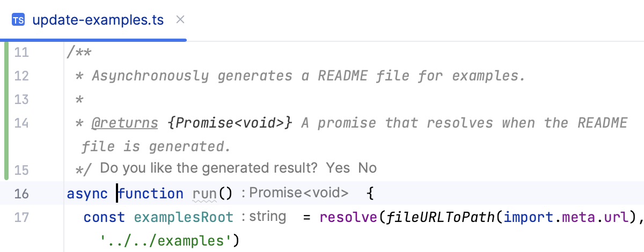Click the run function name
644x252 pixels.
click(x=204, y=194)
